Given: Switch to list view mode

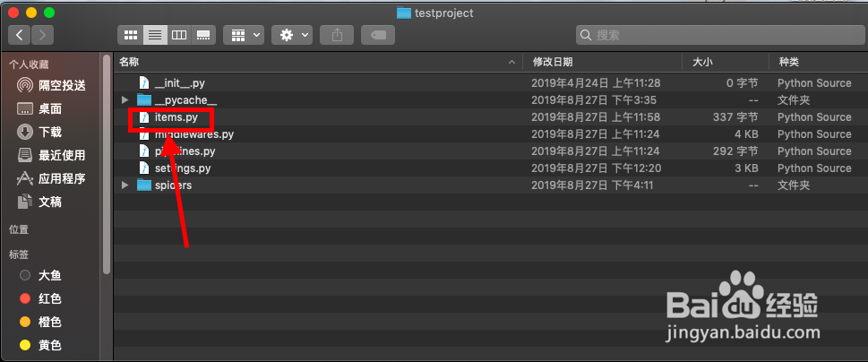Looking at the screenshot, I should pos(155,35).
